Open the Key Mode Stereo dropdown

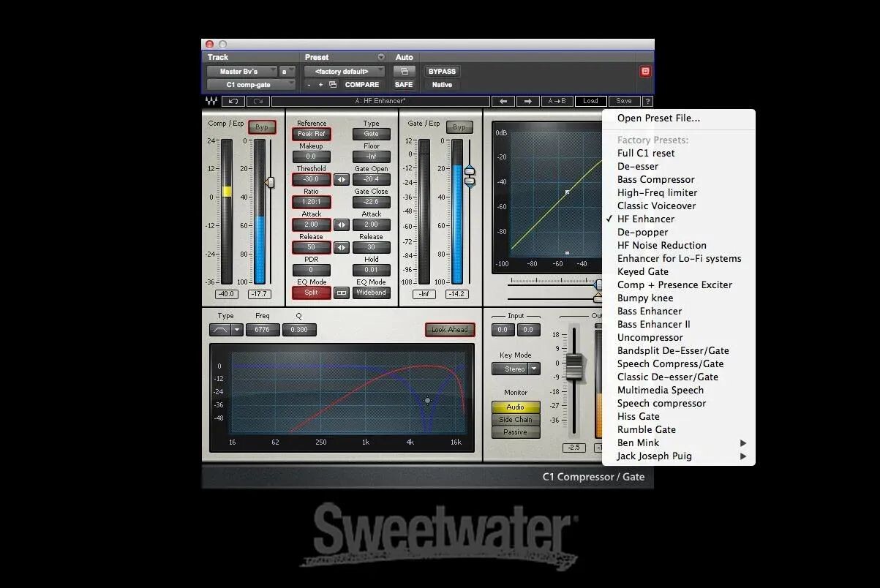pyautogui.click(x=516, y=369)
